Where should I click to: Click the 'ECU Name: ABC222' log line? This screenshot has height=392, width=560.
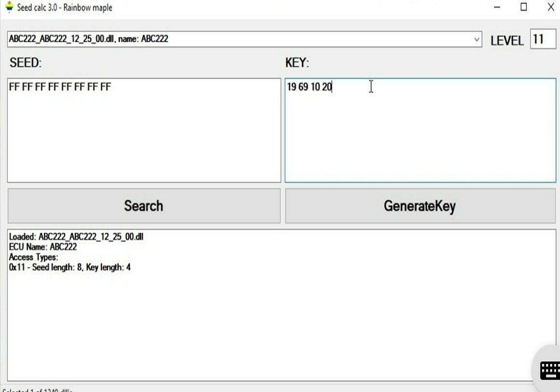click(x=43, y=247)
